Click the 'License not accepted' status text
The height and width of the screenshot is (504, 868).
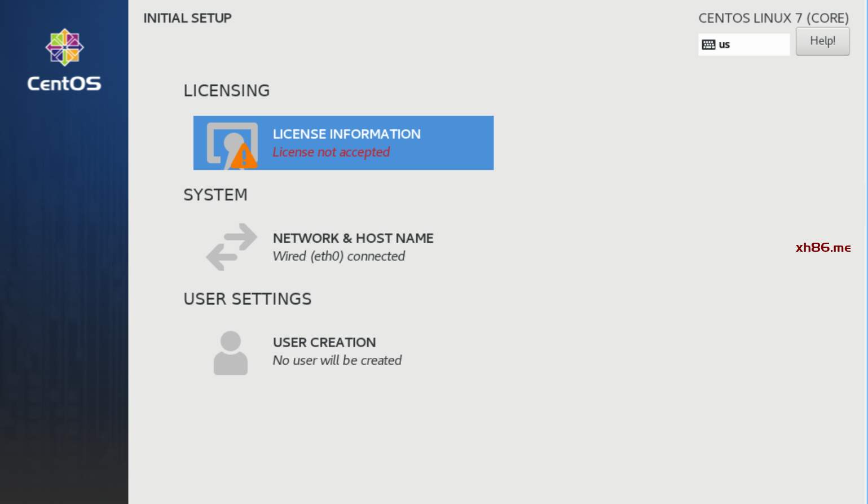coord(331,152)
